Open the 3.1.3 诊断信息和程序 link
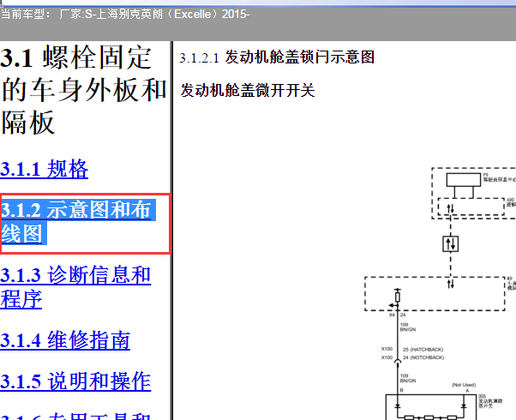 coord(75,287)
